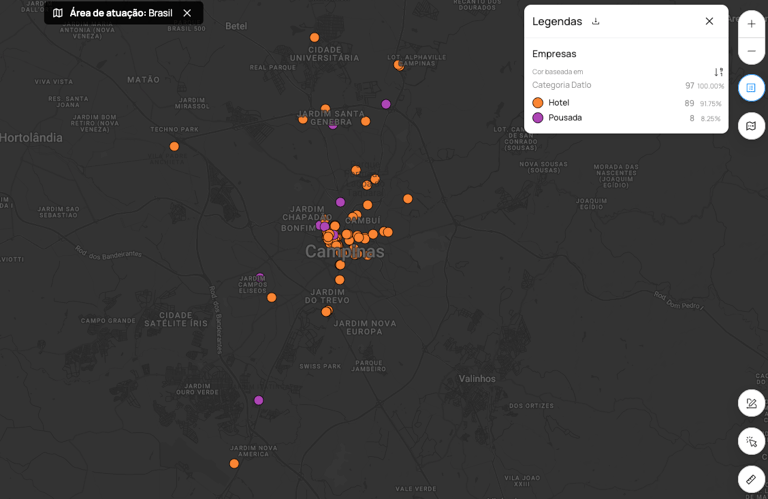The image size is (768, 499).
Task: Select the Pousada legend entry
Action: pyautogui.click(x=565, y=118)
